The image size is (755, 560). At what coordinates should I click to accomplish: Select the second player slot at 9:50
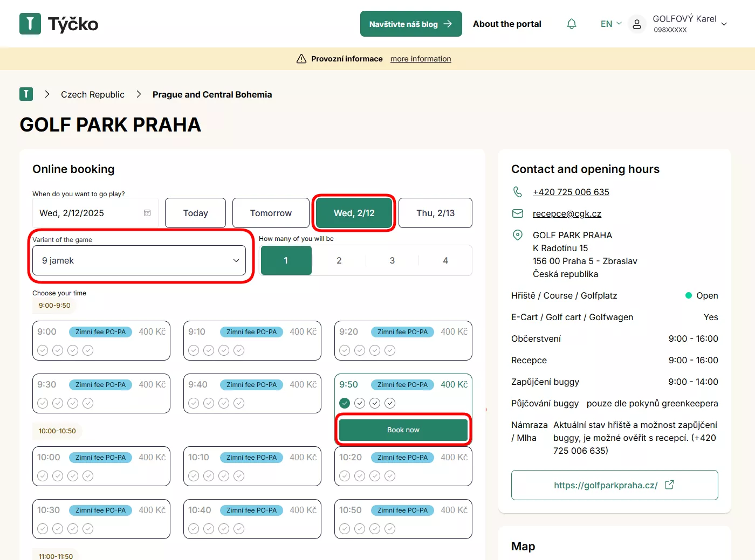pyautogui.click(x=360, y=403)
